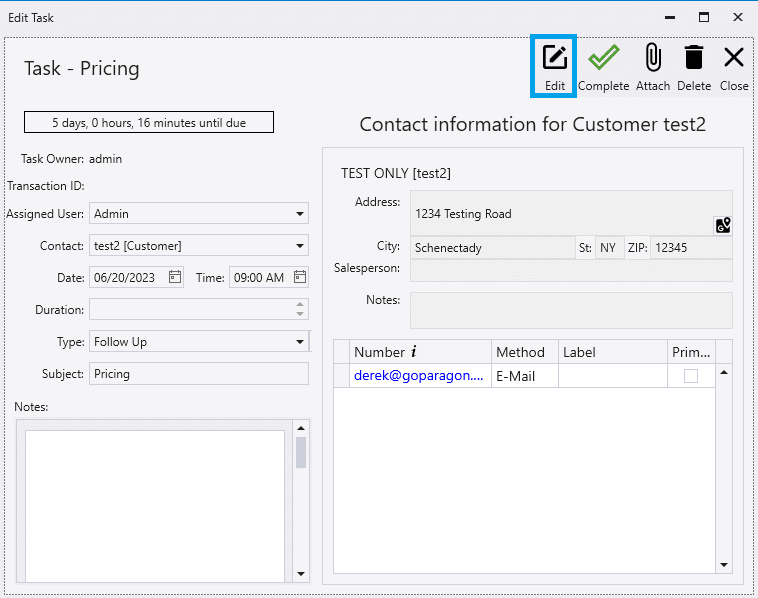Expand the Assigned User dropdown
Viewport: 758px width, 598px height.
(x=300, y=213)
